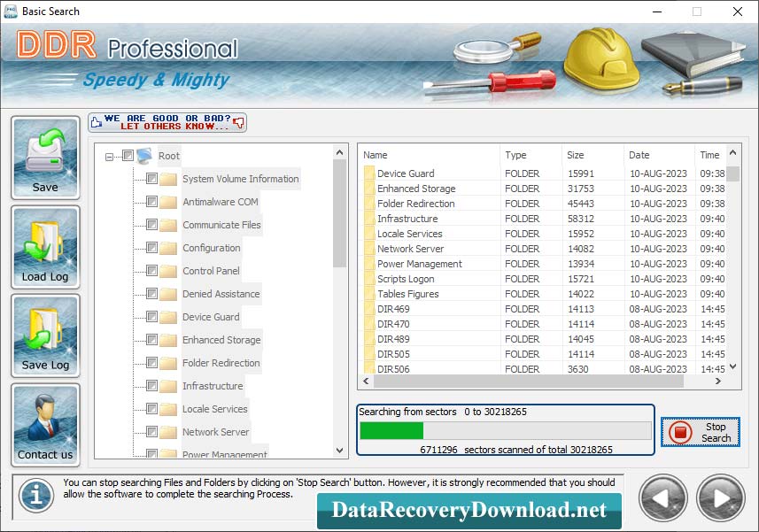Sort the list by the Type column
Viewport: 759px width, 532px height.
pyautogui.click(x=531, y=155)
